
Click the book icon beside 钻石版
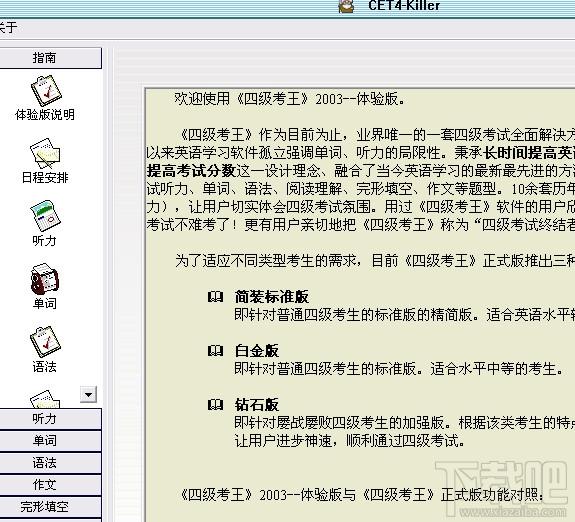point(215,405)
